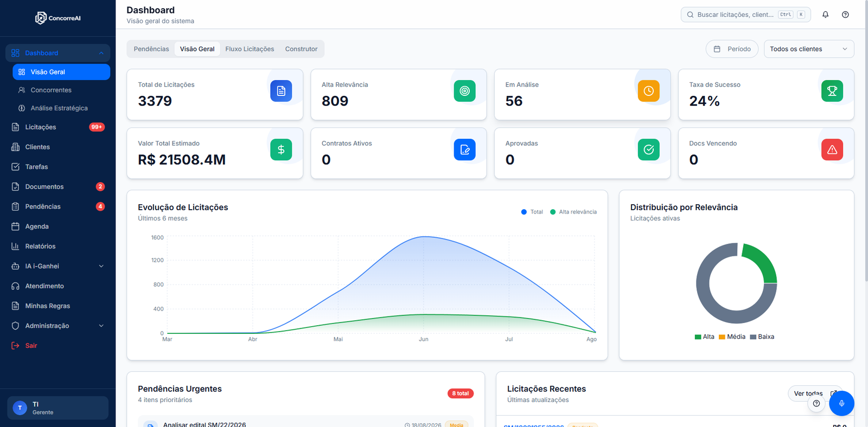Click the Total de Licitações document icon
This screenshot has width=868, height=427.
coord(281,91)
